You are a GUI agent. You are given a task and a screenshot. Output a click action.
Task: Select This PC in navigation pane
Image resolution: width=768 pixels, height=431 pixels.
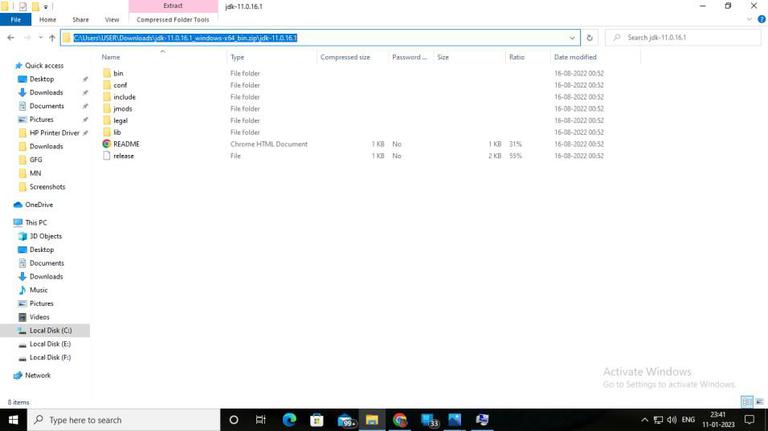36,222
